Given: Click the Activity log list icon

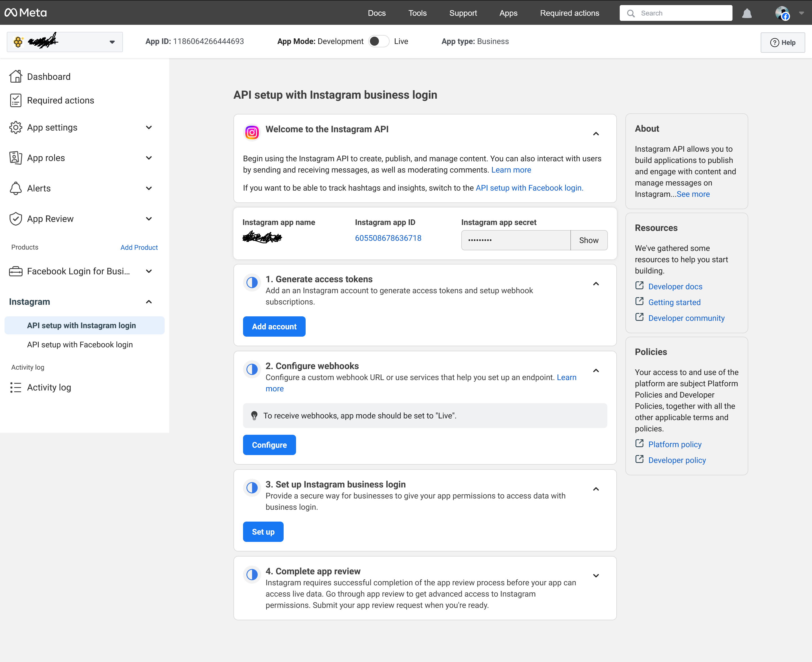Looking at the screenshot, I should [16, 387].
